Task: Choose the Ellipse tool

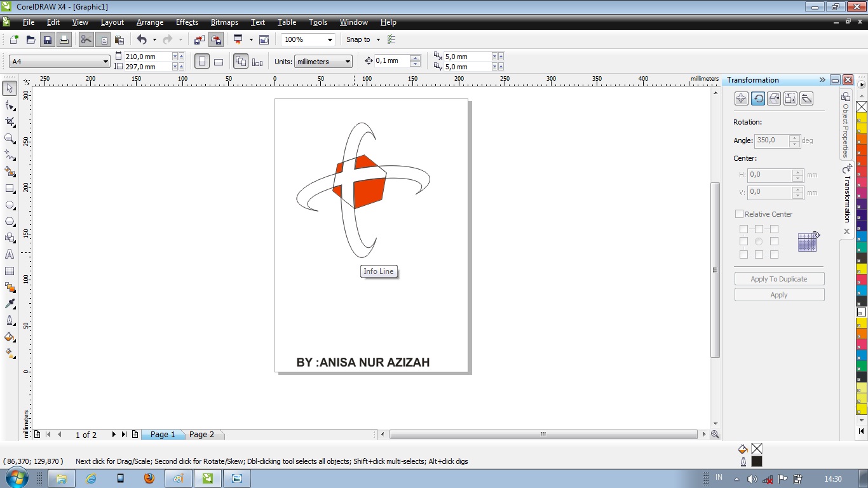Action: 9,205
